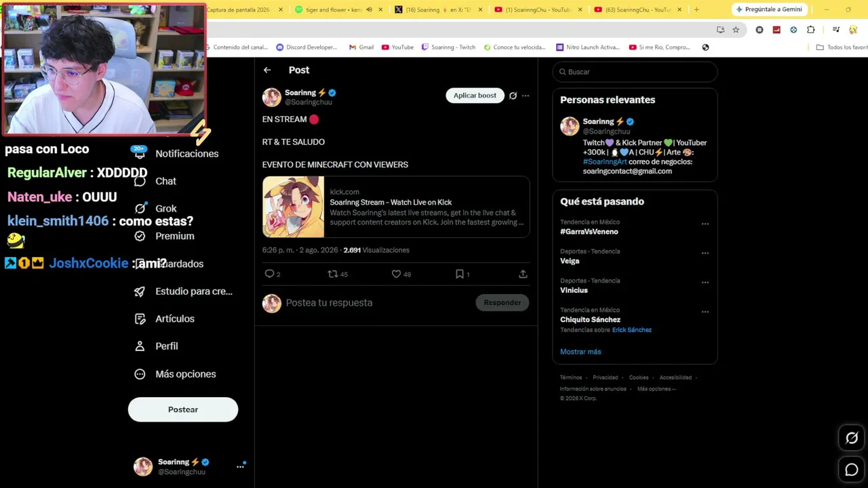This screenshot has width=868, height=488.
Task: Open options for #GarraVsVeneno trend
Action: (705, 224)
